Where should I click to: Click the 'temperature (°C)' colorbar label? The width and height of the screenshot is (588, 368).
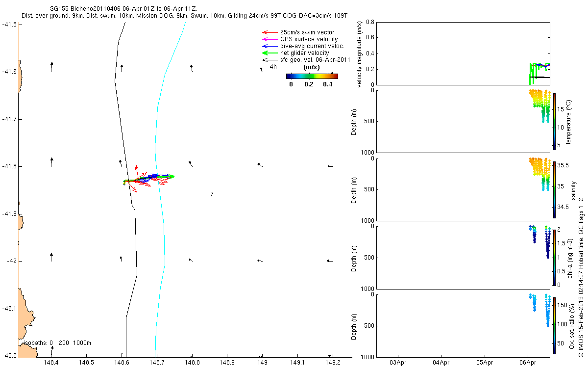[569, 122]
